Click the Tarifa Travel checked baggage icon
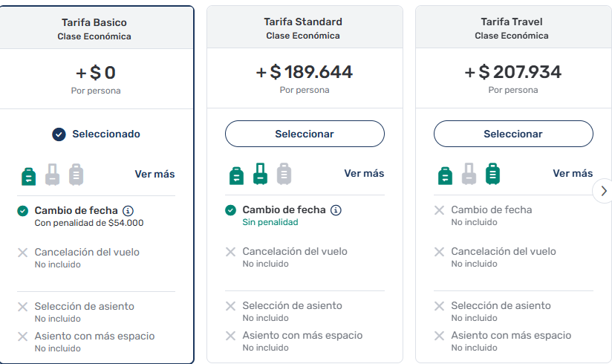 click(492, 174)
